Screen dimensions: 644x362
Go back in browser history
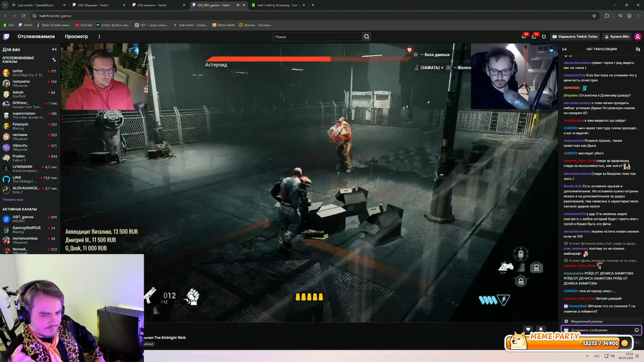tap(5, 16)
